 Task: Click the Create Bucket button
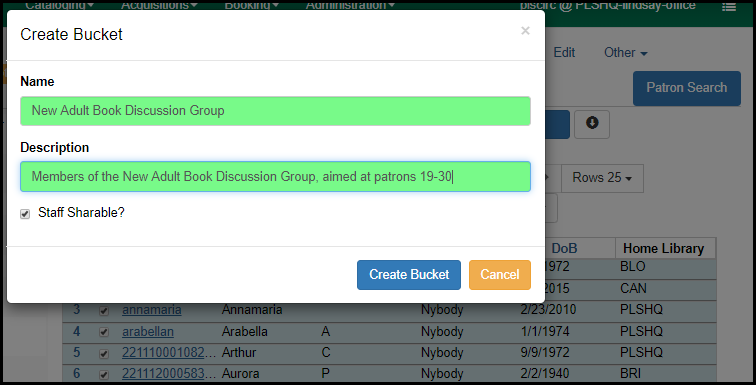(x=409, y=275)
